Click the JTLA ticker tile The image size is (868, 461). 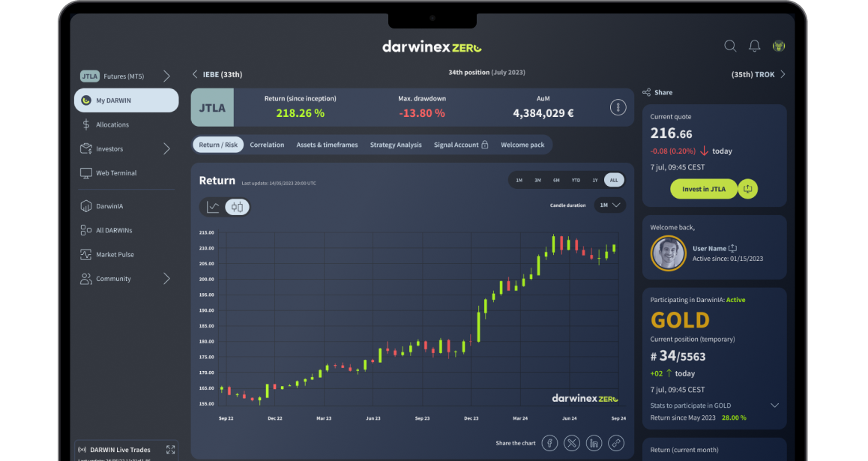click(x=212, y=107)
